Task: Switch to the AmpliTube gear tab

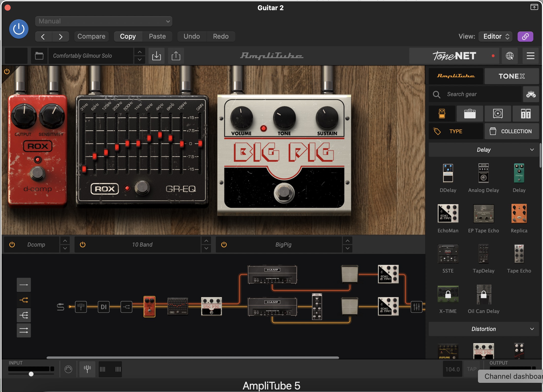Action: [456, 76]
